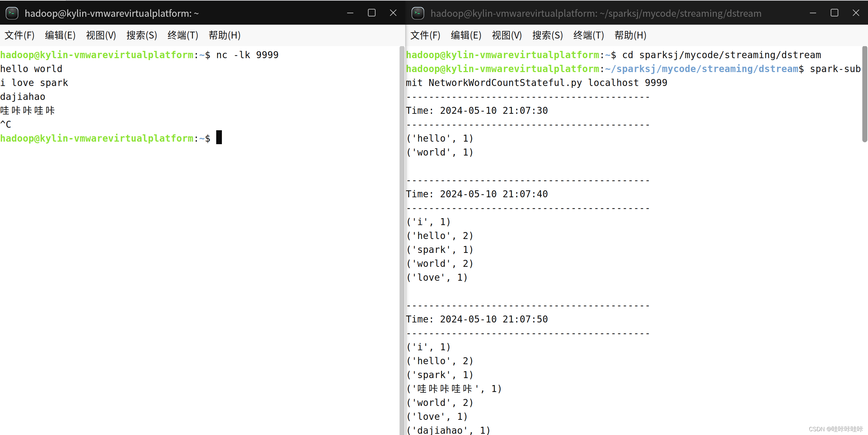Screen dimensions: 868x435
Task: Open 终端(T) menu in left terminal
Action: coord(183,35)
